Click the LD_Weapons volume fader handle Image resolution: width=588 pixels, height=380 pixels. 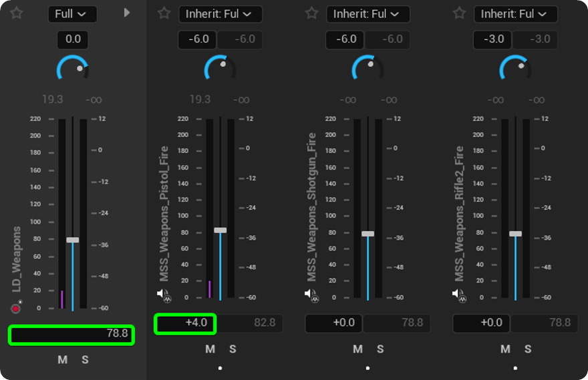(73, 240)
